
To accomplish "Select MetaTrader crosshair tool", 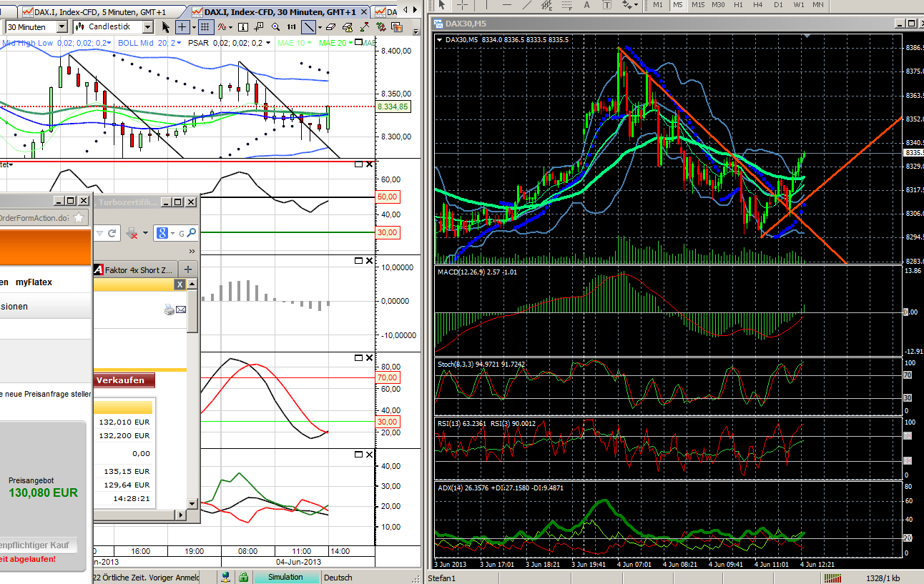I will [463, 4].
